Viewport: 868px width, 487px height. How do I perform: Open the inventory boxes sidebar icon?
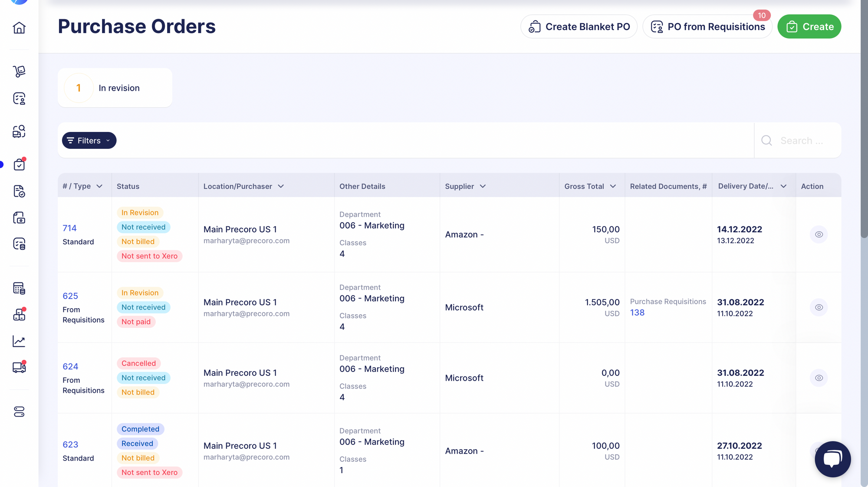pyautogui.click(x=19, y=314)
